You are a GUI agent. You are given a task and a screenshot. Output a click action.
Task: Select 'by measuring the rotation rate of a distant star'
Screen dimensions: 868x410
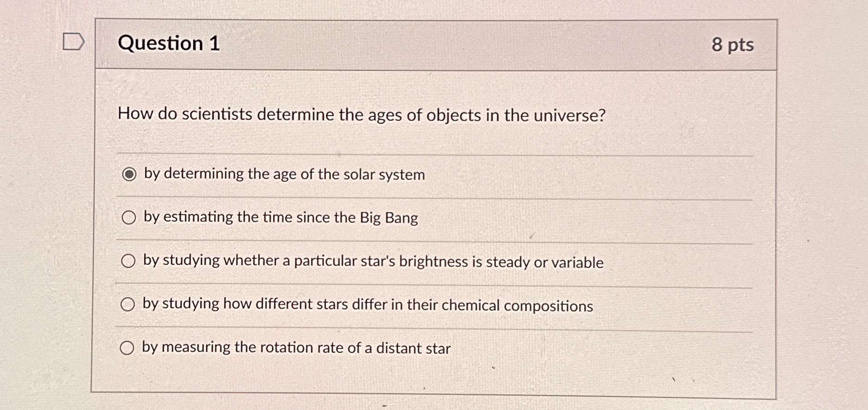tap(129, 348)
